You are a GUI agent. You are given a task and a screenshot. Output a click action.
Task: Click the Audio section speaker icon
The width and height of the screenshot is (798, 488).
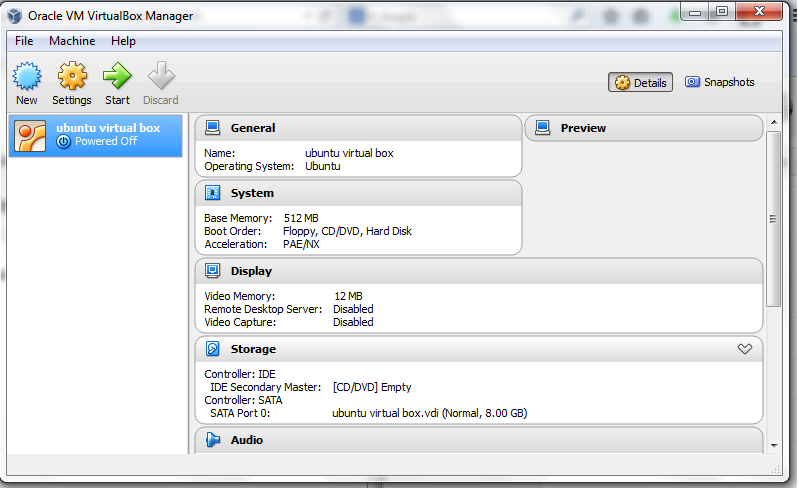213,440
